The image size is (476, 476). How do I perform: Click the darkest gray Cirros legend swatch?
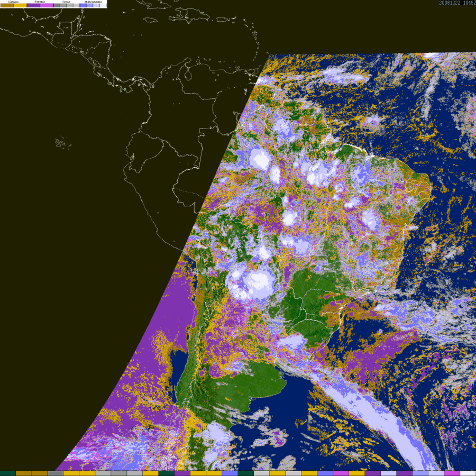tap(57, 5)
